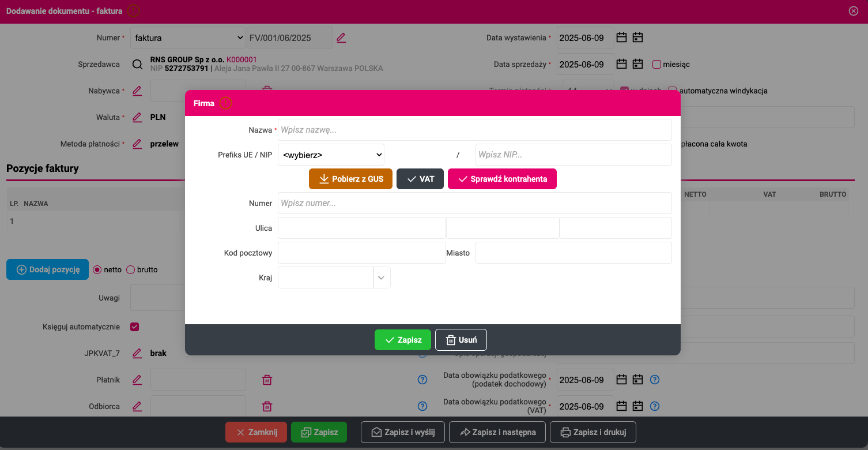Select the brutto radio button
The width and height of the screenshot is (868, 450).
(130, 269)
